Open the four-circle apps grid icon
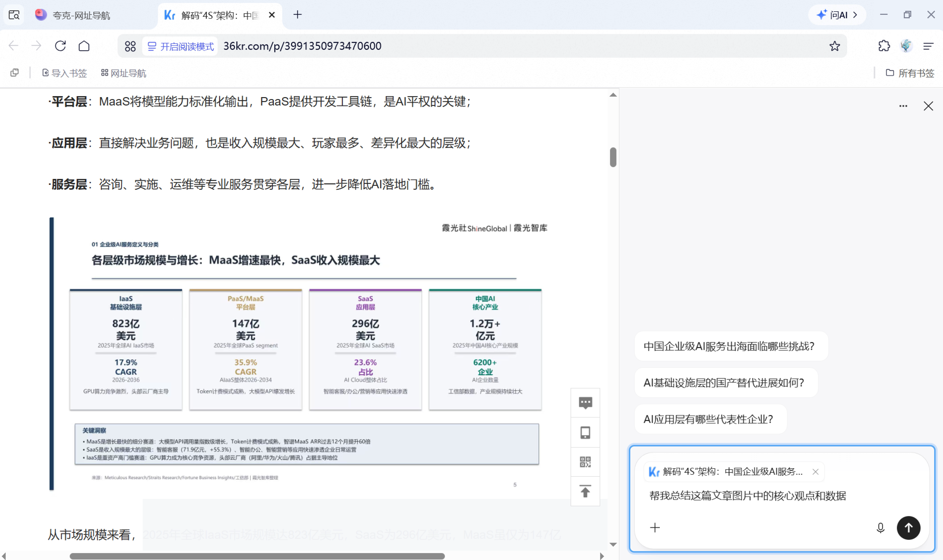This screenshot has width=943, height=560. coord(130,46)
